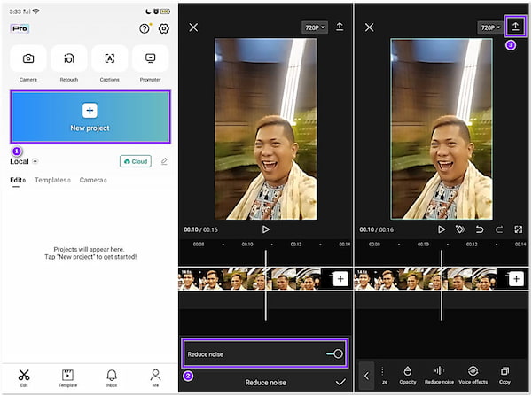Tap the highlighted export arrow icon
532x396 pixels.
515,27
